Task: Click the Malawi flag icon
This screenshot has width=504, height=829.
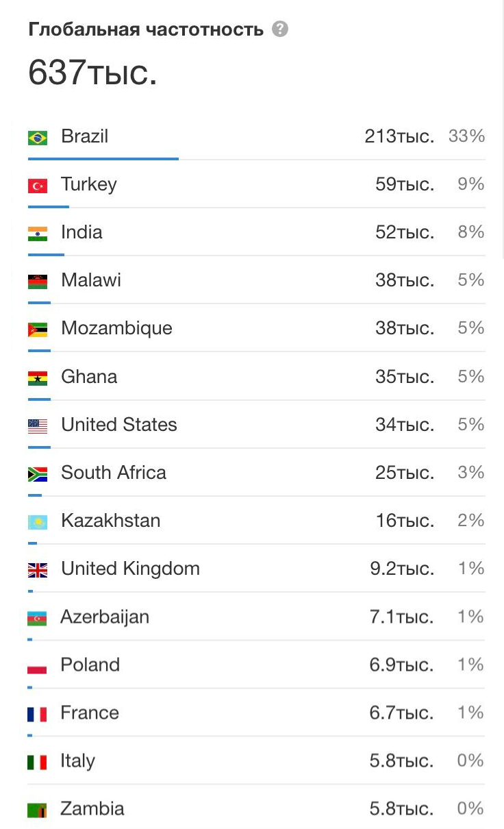Action: pos(38,282)
